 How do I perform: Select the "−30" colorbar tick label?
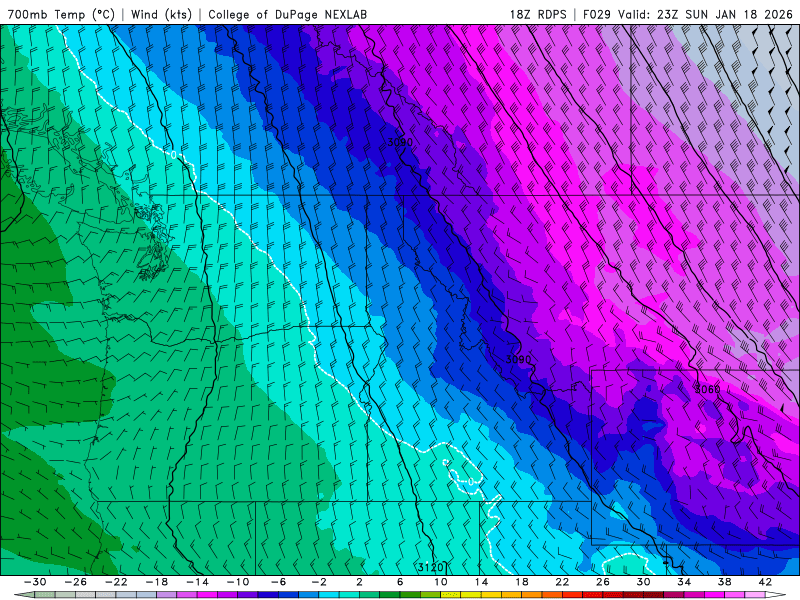pyautogui.click(x=35, y=582)
